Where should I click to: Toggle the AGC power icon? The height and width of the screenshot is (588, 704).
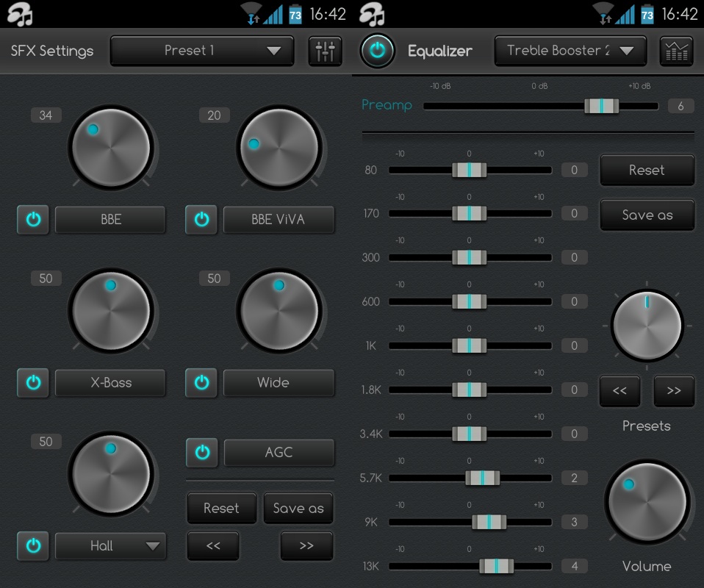(x=202, y=452)
